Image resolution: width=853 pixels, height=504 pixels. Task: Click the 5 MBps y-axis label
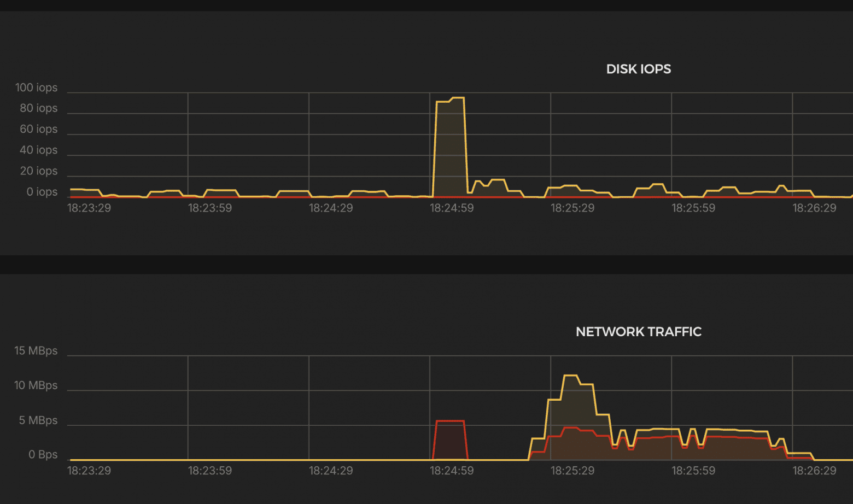38,420
